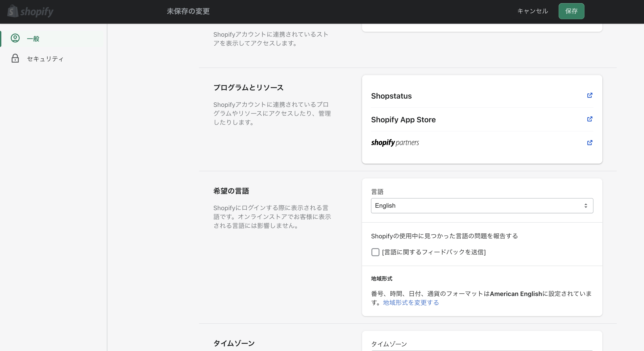Click the 未保存の変更 header bar
Screen dimensions: 644x351
(188, 11)
